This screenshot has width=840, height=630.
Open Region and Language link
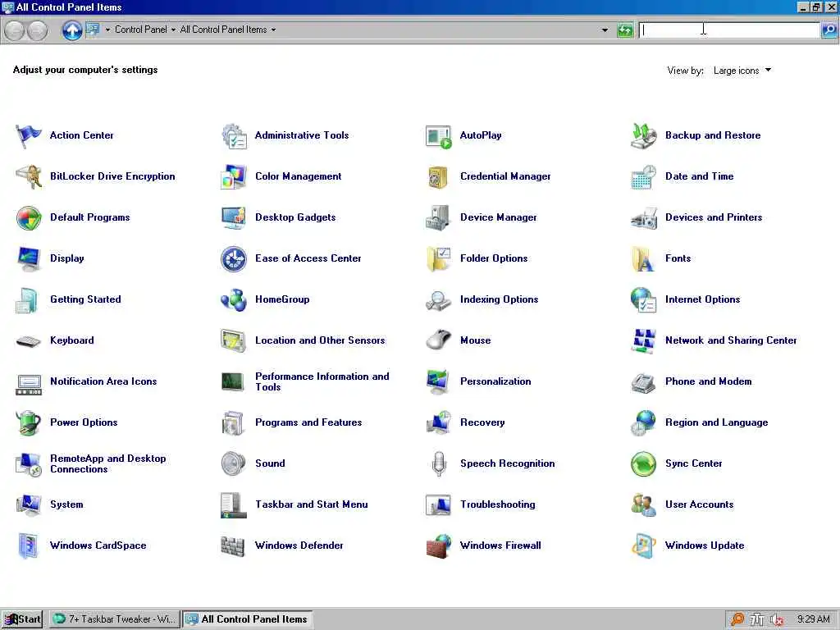(x=716, y=422)
